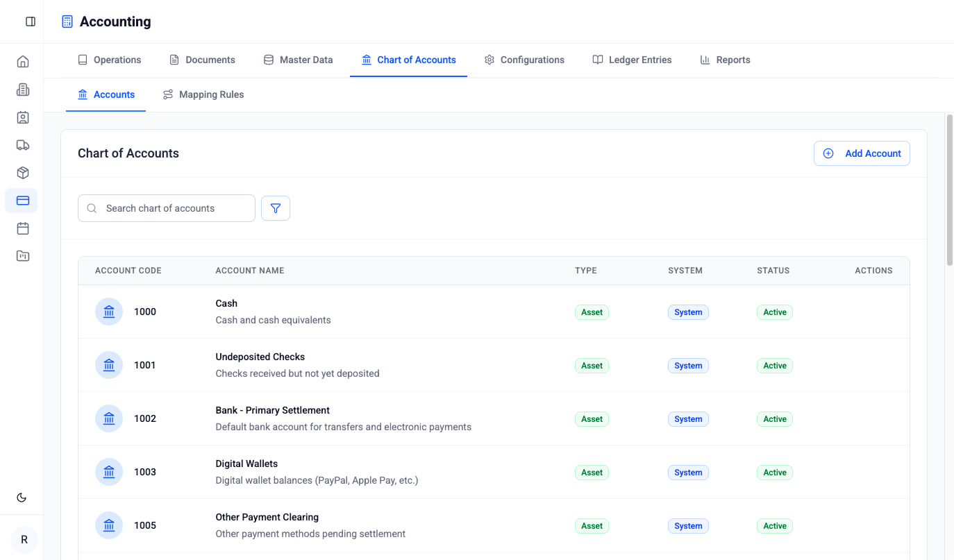Click the Search chart of accounts field
This screenshot has height=560, width=954.
click(167, 208)
